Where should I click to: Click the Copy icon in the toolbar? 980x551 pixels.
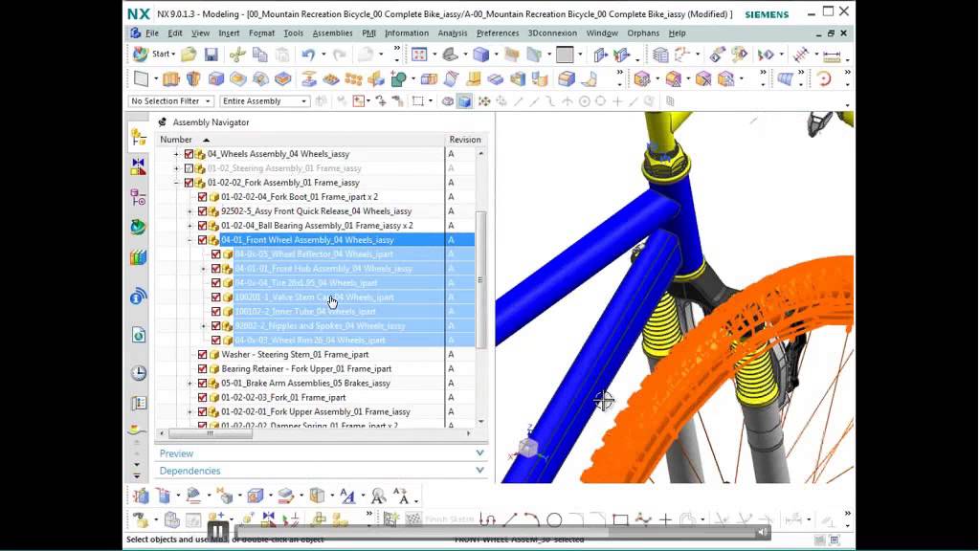[x=260, y=55]
